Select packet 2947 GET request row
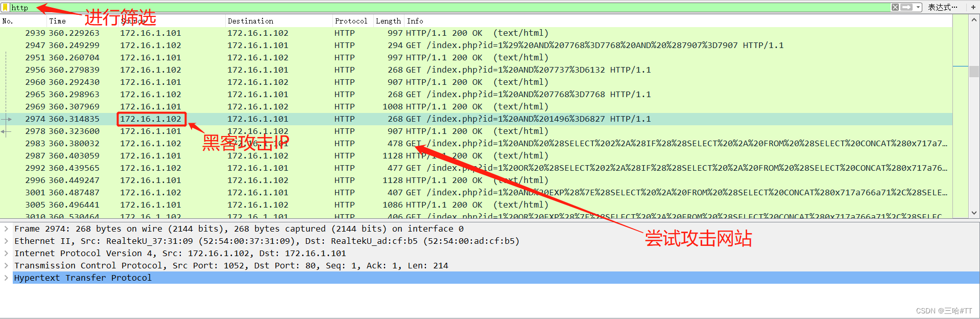This screenshot has height=319, width=980. [476, 45]
